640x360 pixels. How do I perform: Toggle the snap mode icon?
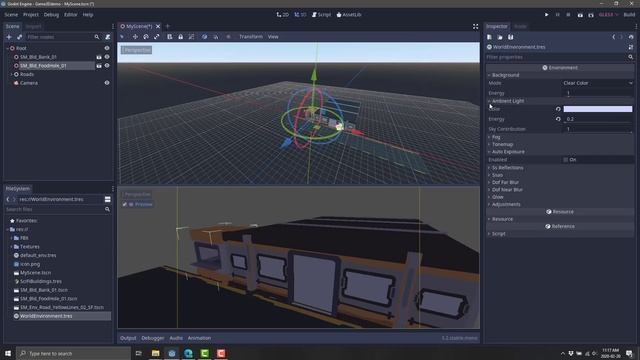[x=216, y=37]
